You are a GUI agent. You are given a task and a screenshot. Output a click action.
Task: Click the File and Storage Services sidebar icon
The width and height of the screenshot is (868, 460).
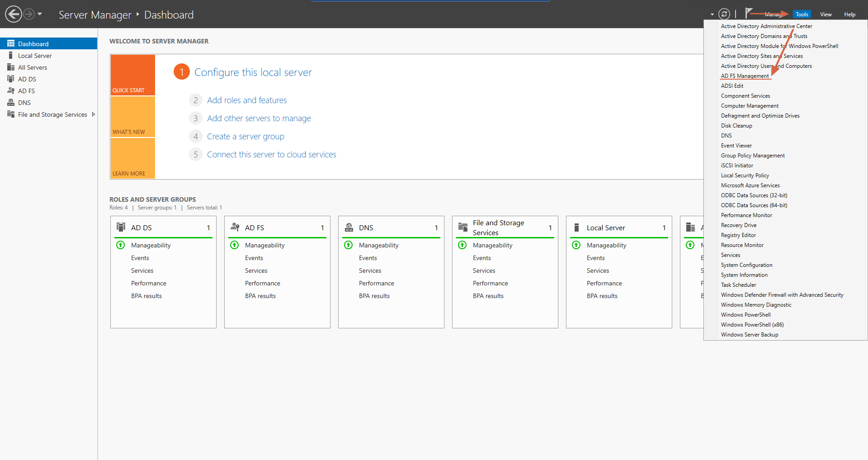[11, 114]
